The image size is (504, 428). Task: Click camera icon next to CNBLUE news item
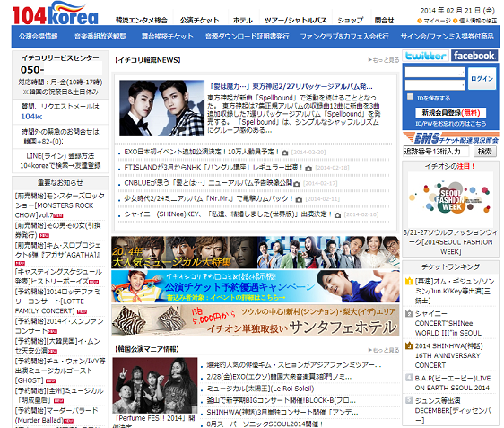(x=296, y=184)
